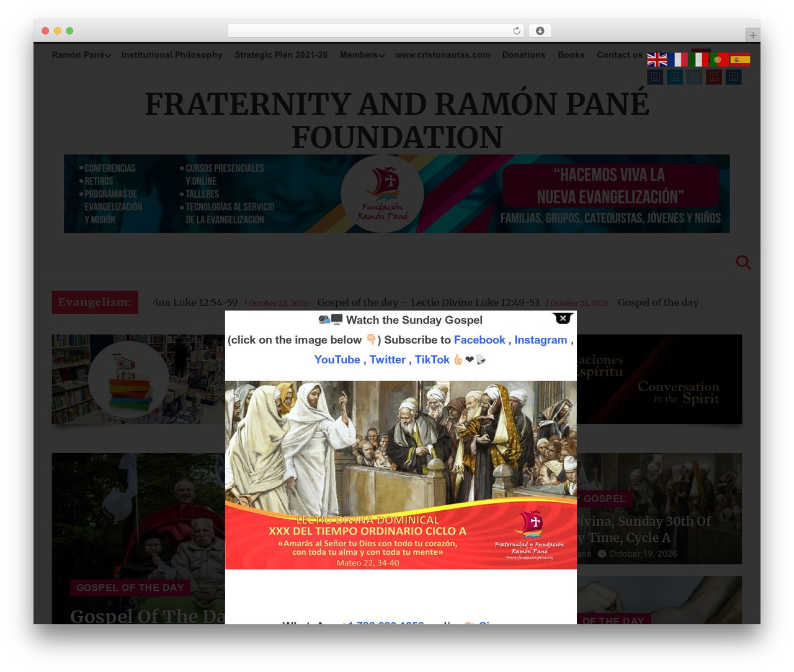Follow the Facebook link in the popup

480,340
